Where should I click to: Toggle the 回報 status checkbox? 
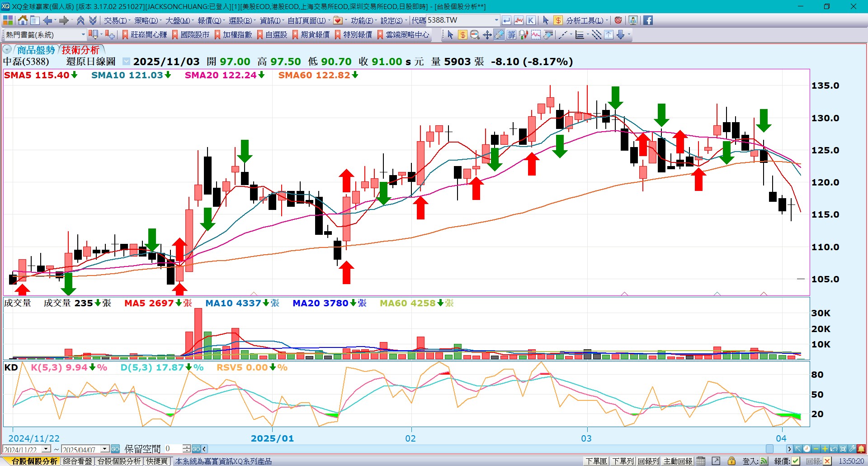click(827, 461)
